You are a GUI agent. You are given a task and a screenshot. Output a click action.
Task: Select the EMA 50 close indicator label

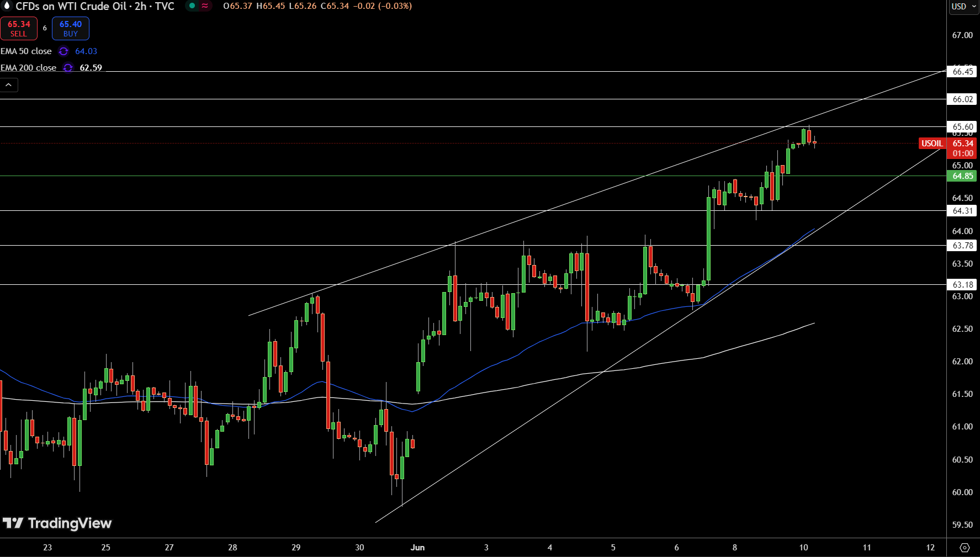26,51
